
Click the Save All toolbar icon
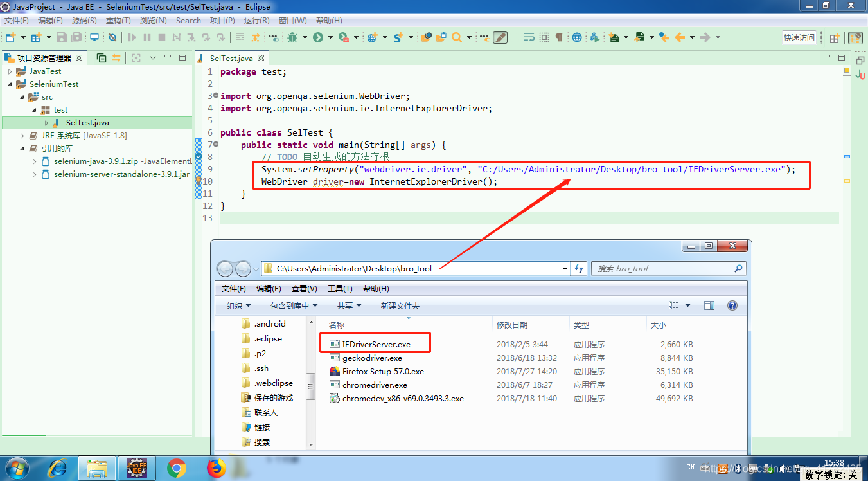coord(76,37)
